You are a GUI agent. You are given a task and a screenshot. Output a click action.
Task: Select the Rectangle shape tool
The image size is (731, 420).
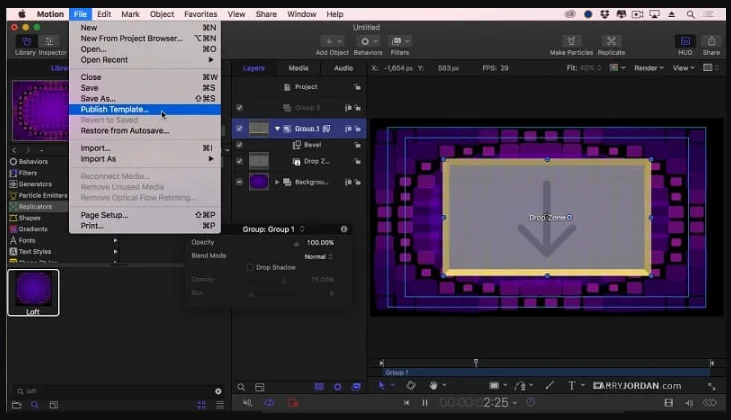tap(494, 386)
